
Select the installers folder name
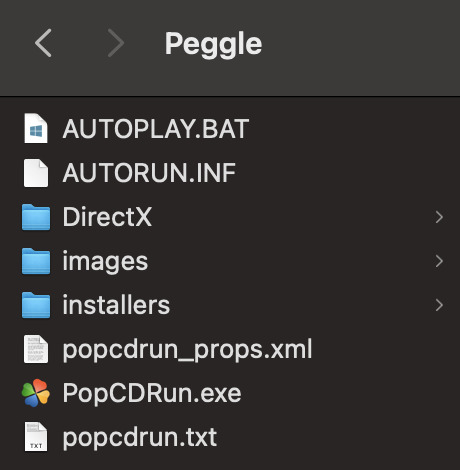(x=116, y=305)
